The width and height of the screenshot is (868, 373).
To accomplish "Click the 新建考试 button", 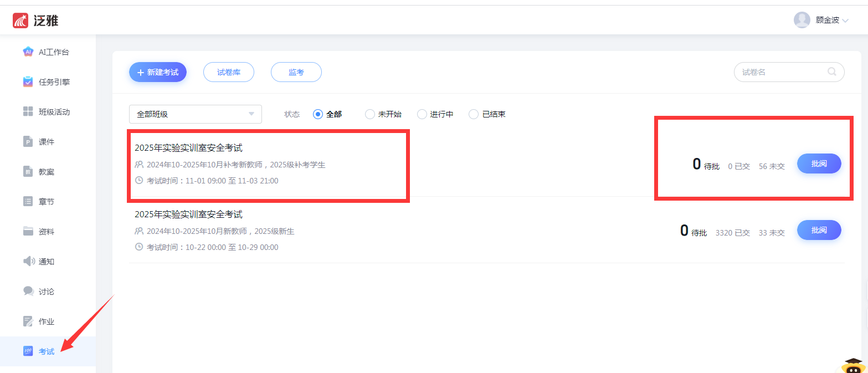I will pyautogui.click(x=158, y=72).
